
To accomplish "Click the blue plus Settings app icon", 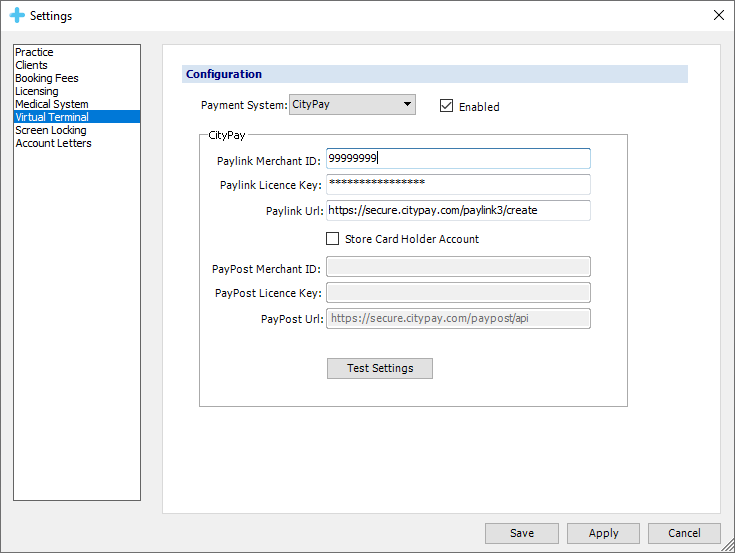I will (x=16, y=16).
